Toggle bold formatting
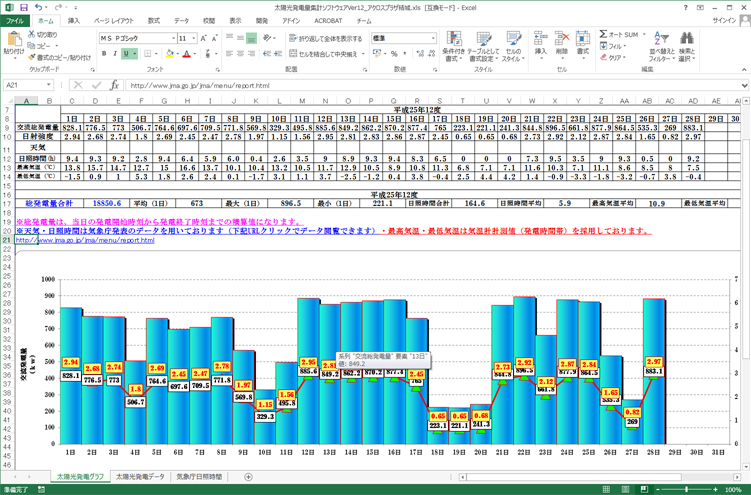 click(104, 54)
